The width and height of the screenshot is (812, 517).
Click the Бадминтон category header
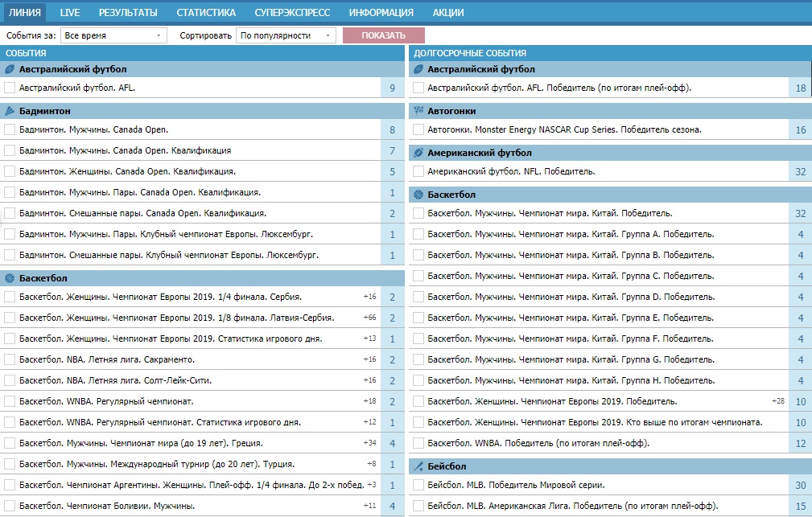point(202,111)
